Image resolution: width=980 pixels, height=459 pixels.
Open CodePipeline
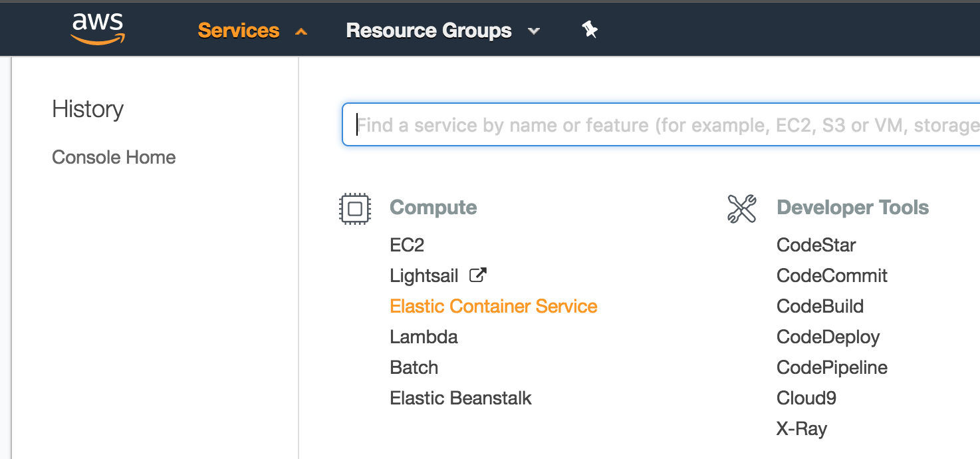[x=832, y=368]
